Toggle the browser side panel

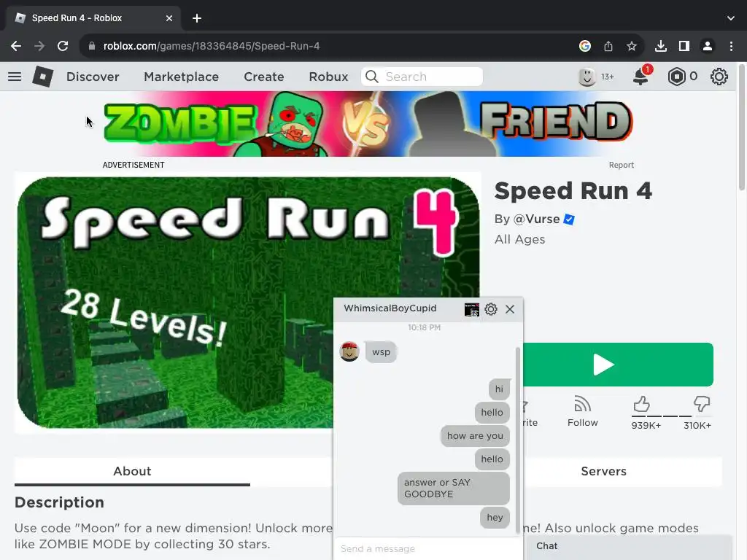(684, 46)
